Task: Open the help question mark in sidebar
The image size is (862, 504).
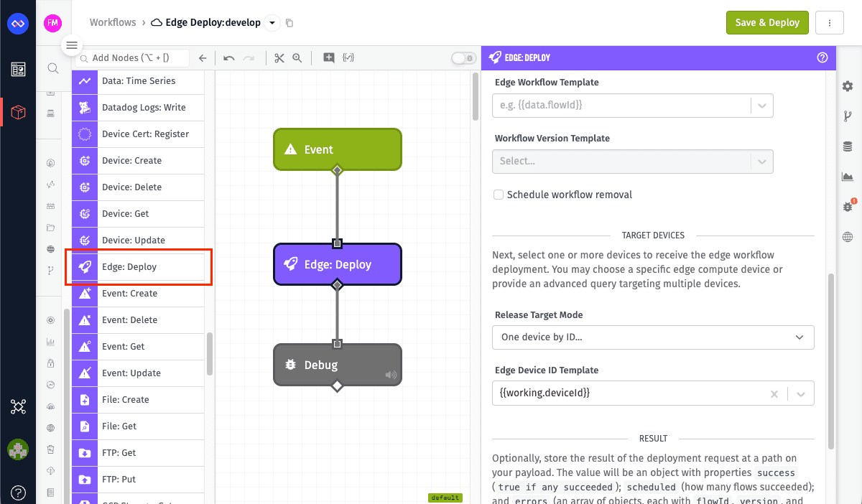Action: (x=19, y=493)
